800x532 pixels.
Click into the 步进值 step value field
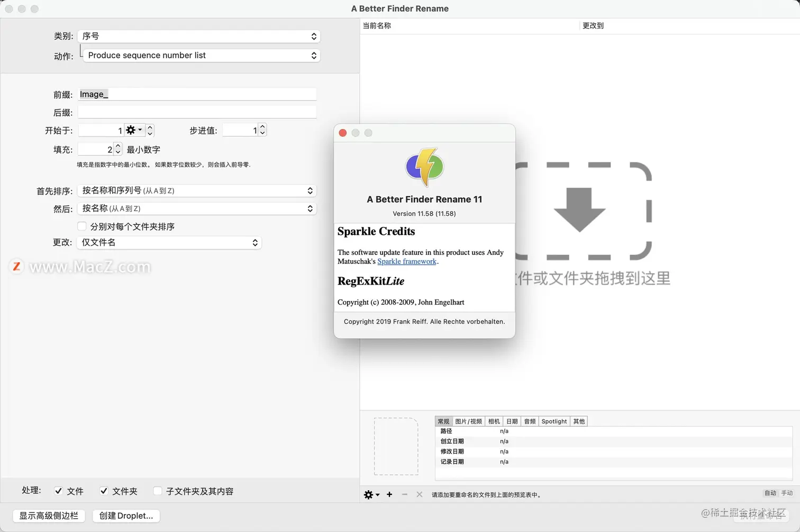click(240, 130)
